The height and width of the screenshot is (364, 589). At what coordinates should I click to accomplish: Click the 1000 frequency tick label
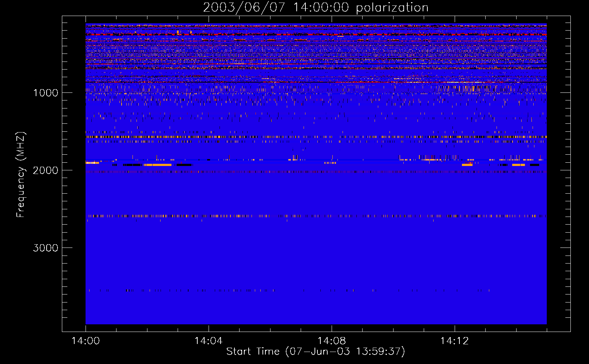coord(46,93)
